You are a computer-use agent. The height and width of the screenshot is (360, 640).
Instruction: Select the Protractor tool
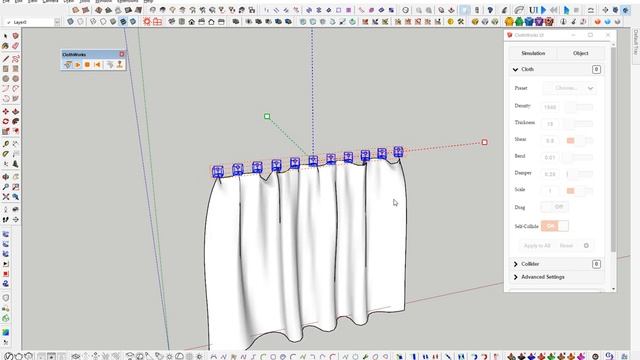[5, 154]
